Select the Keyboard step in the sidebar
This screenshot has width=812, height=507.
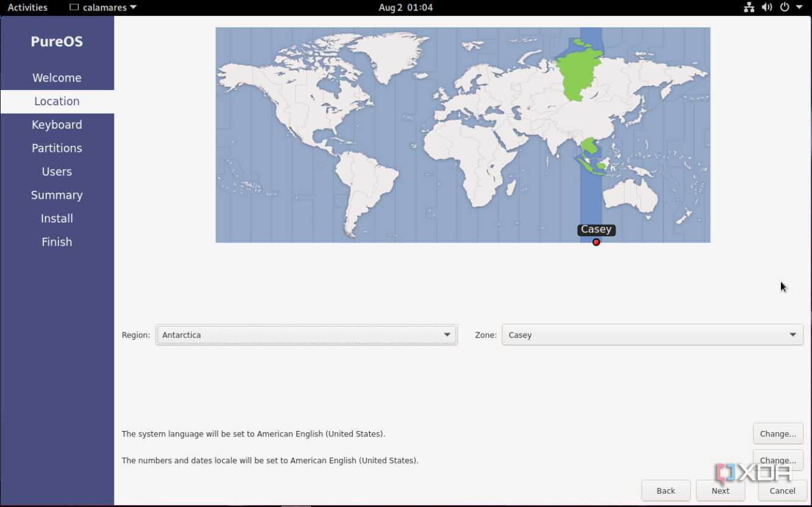pos(57,125)
